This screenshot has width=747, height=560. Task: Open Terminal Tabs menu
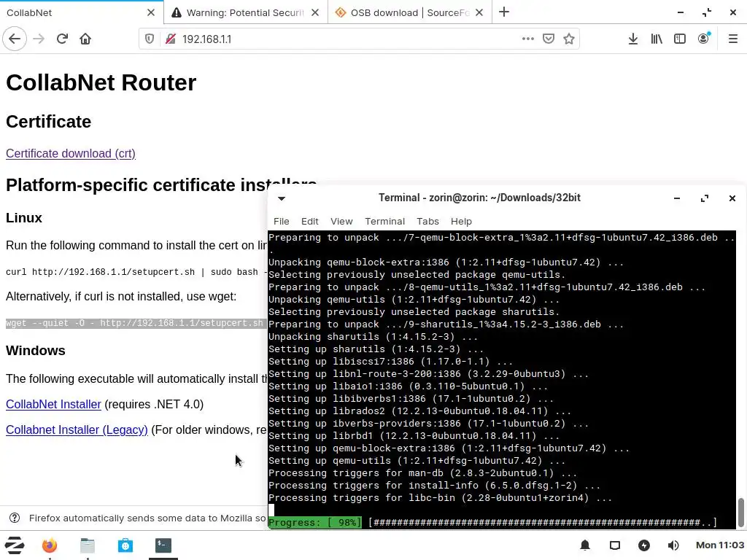coord(427,222)
